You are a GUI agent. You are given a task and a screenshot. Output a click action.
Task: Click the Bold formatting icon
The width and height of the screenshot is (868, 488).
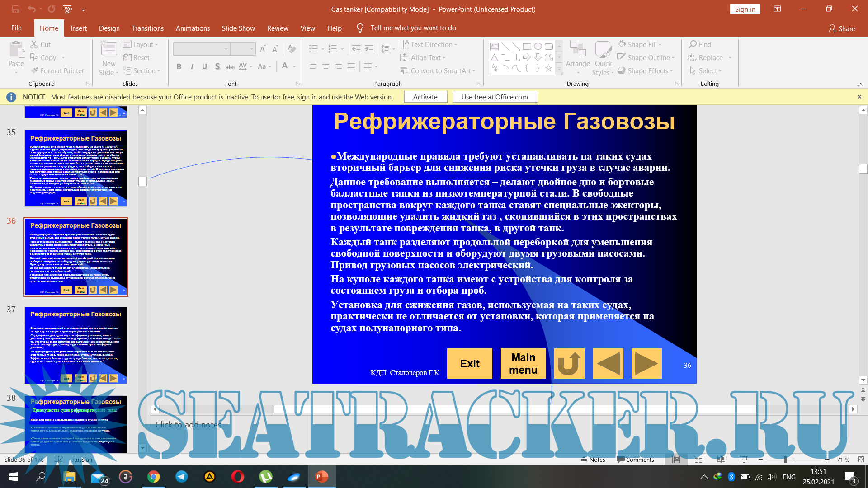pyautogui.click(x=179, y=66)
